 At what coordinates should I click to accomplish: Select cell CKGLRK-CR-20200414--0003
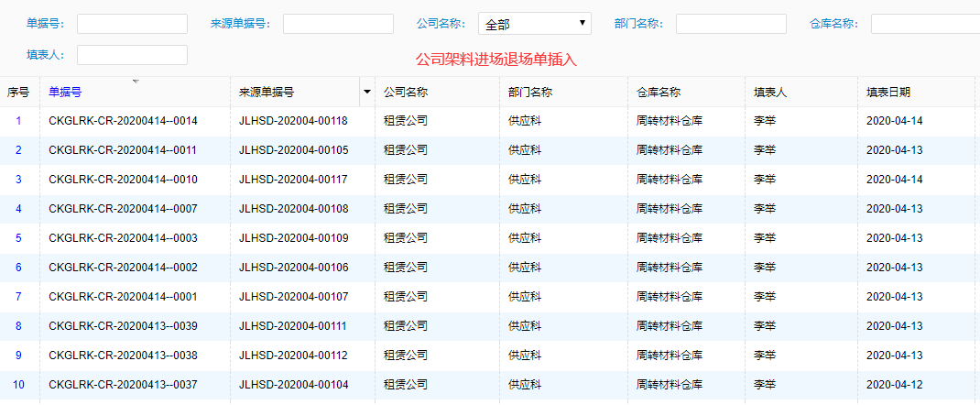tap(123, 238)
